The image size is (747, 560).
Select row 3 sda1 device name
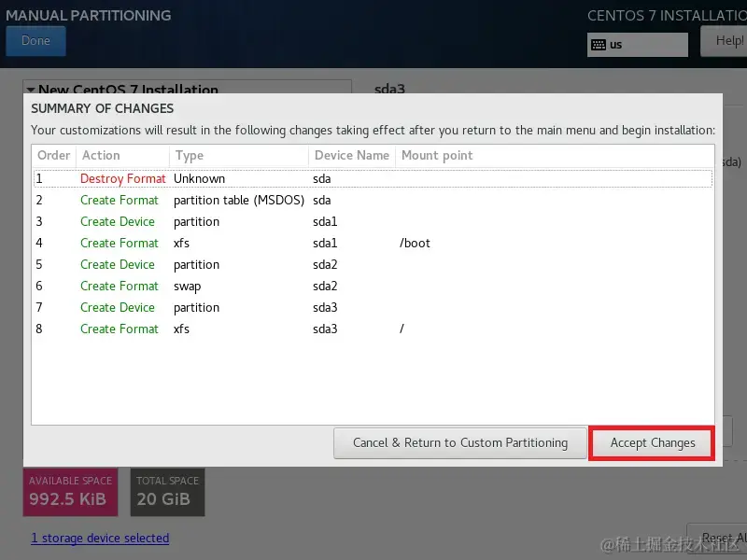pos(325,222)
